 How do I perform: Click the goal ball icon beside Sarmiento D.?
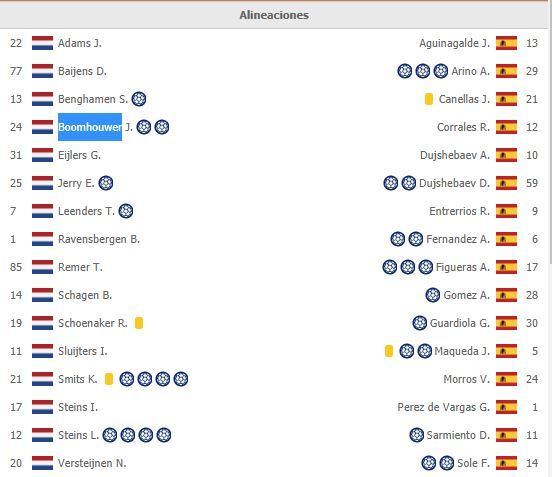pyautogui.click(x=416, y=435)
